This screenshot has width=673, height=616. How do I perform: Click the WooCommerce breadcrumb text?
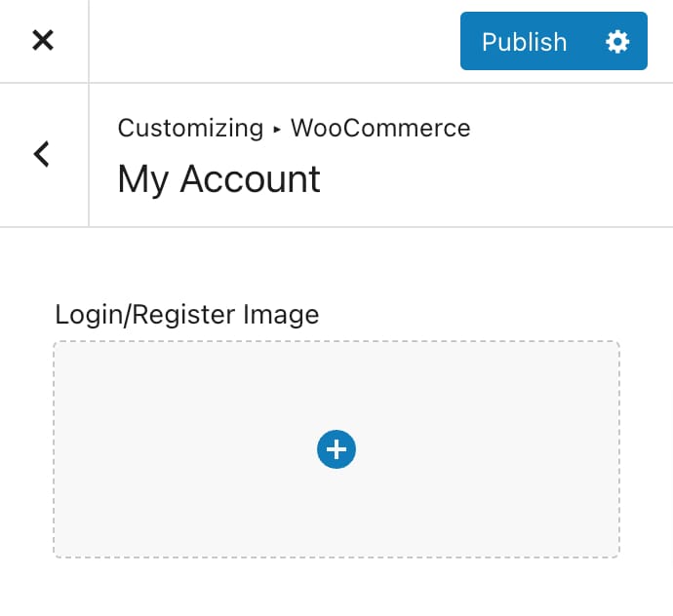click(380, 128)
